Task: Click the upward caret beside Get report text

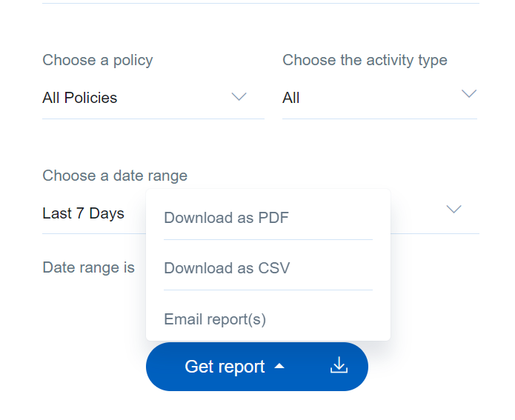Action: coord(279,366)
